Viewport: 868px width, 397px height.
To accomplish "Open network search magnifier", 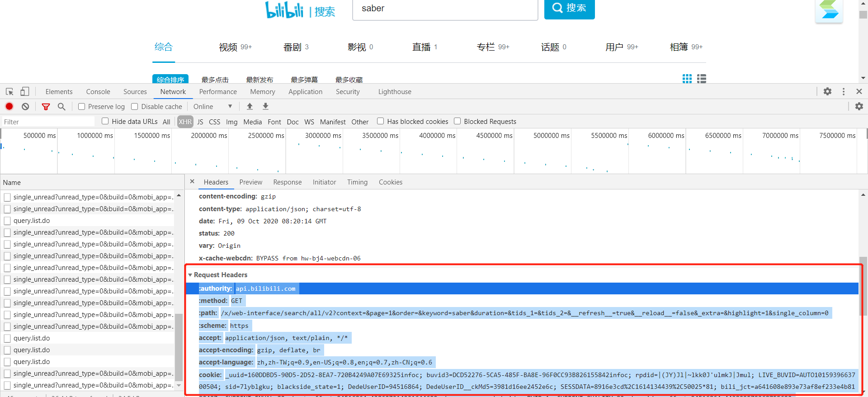I will point(61,107).
